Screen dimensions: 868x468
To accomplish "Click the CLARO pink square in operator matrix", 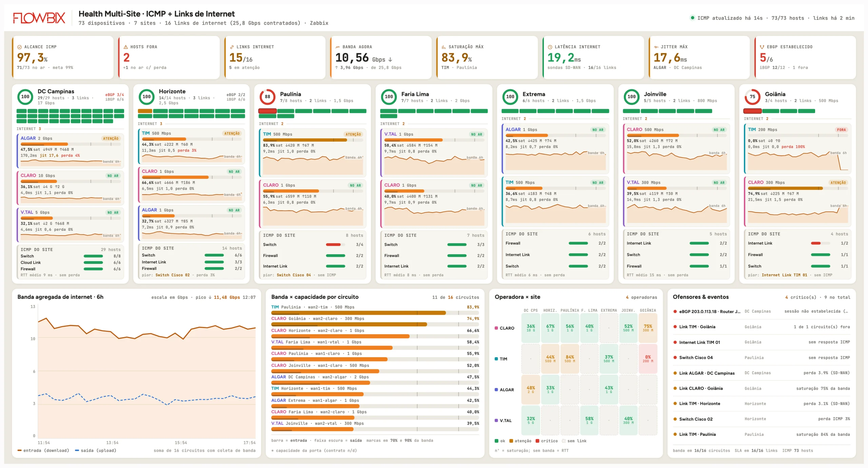I will [496, 328].
